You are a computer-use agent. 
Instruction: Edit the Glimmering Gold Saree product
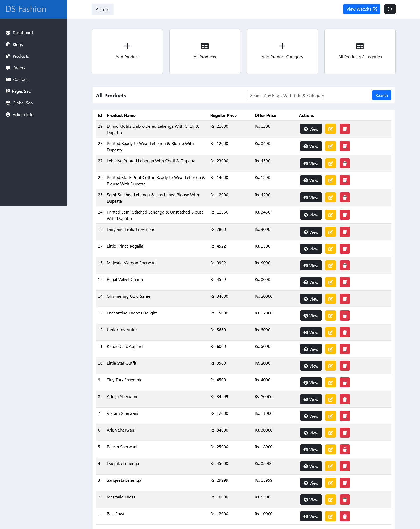[330, 299]
